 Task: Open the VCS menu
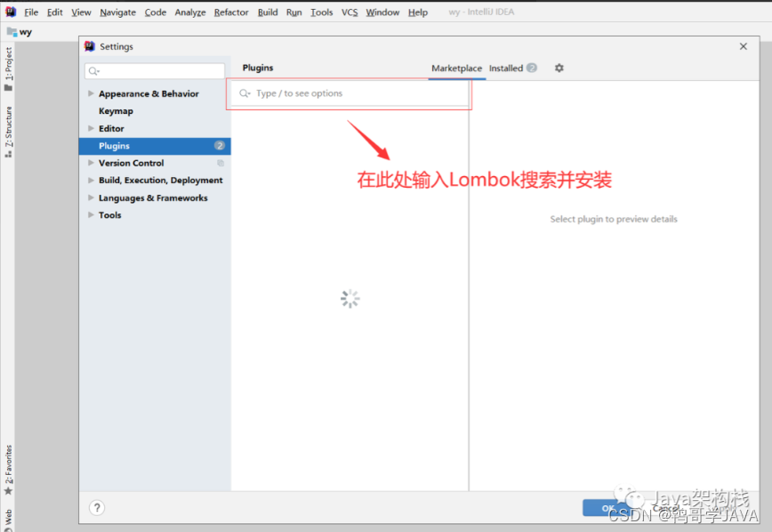pos(350,12)
